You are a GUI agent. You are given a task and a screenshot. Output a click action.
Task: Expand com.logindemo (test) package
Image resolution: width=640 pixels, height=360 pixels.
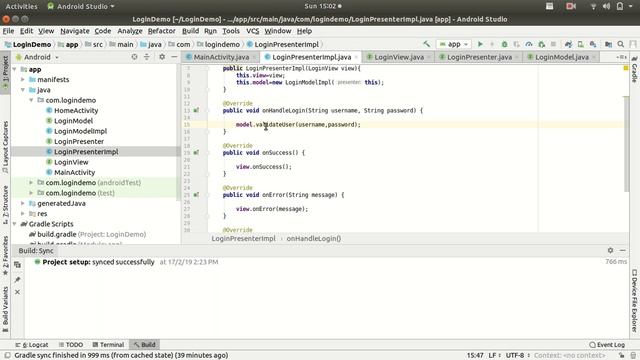pos(31,193)
